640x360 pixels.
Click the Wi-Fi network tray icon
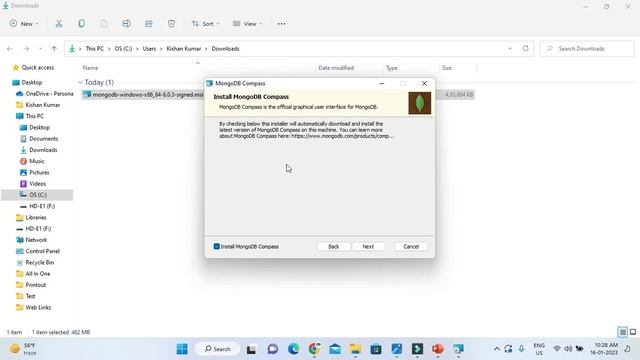[x=557, y=349]
